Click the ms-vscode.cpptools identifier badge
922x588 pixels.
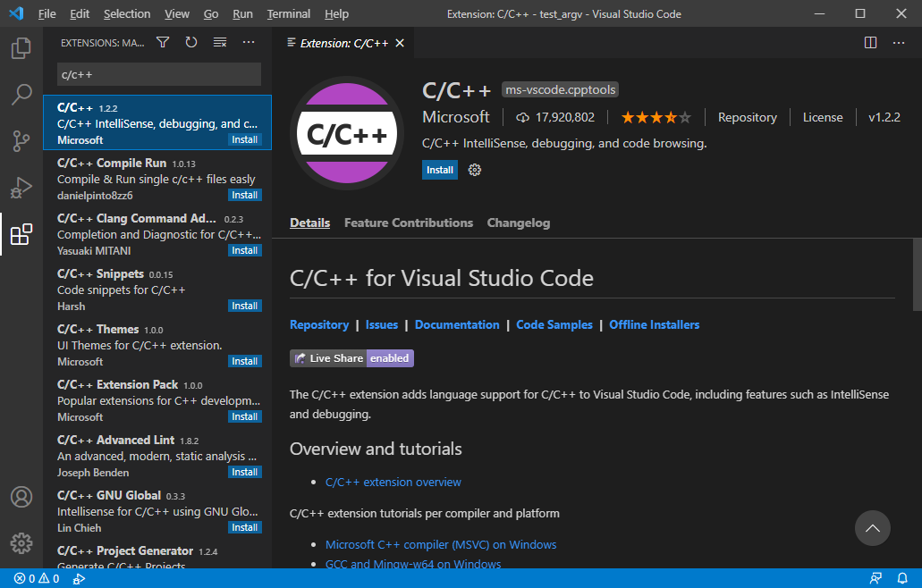coord(561,90)
